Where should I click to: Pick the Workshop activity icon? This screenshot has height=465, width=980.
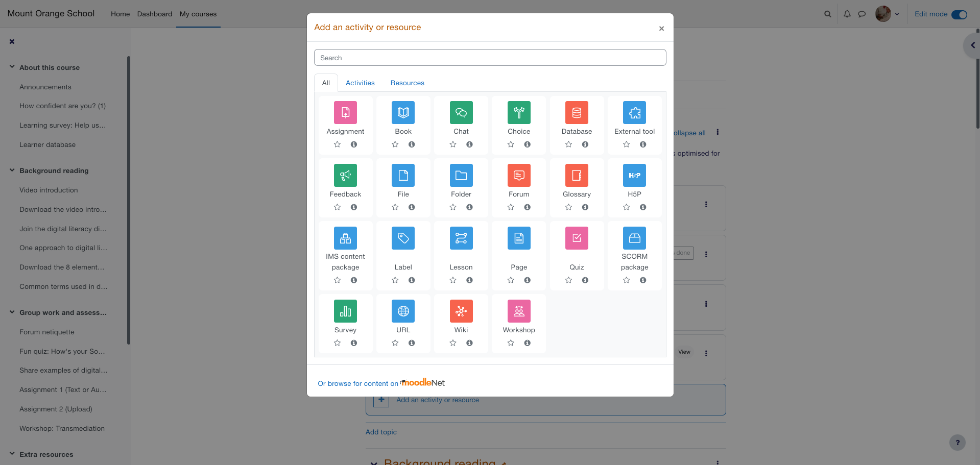(x=519, y=311)
